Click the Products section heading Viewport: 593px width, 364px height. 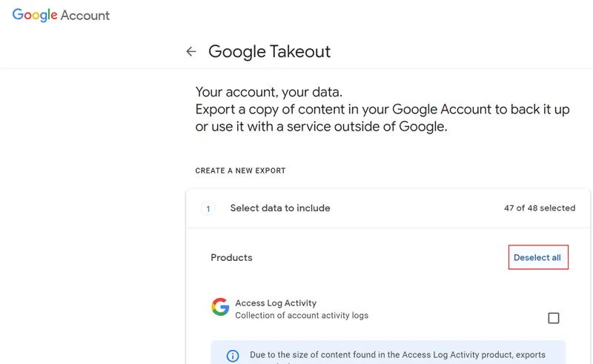click(231, 257)
